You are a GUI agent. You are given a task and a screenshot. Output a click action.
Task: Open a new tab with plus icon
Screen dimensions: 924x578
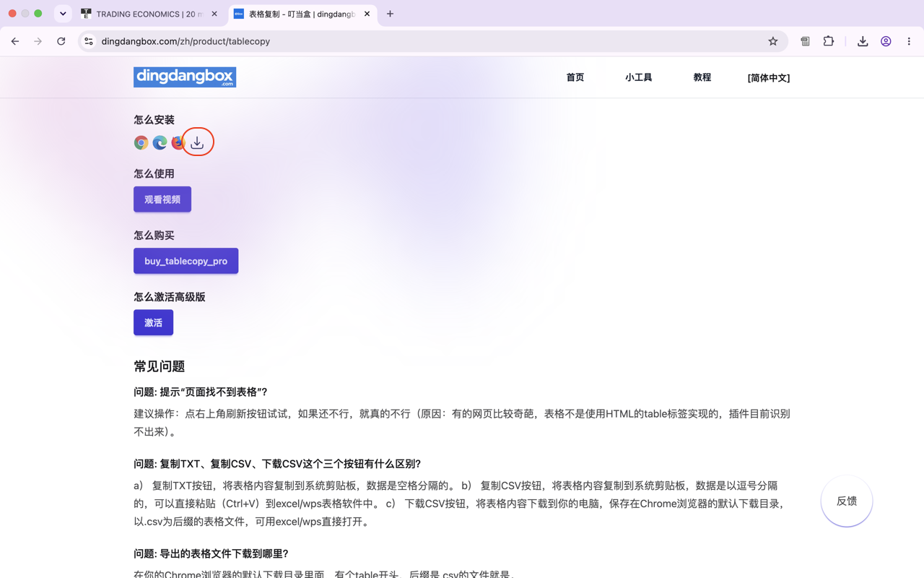pos(390,14)
